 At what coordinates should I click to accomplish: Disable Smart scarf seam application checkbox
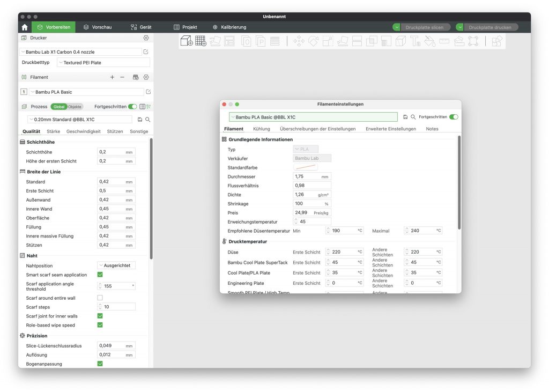[x=100, y=275]
